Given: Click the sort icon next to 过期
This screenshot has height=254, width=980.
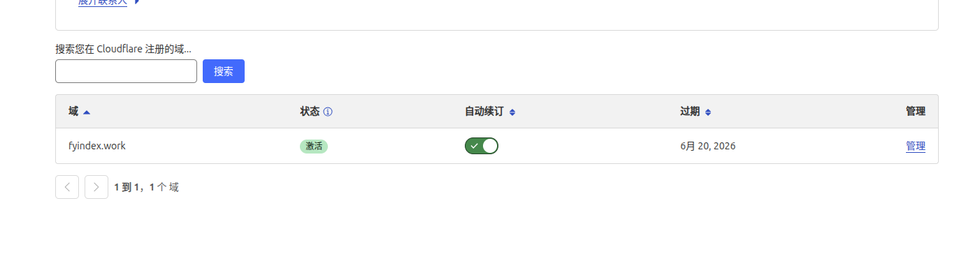Looking at the screenshot, I should (708, 112).
